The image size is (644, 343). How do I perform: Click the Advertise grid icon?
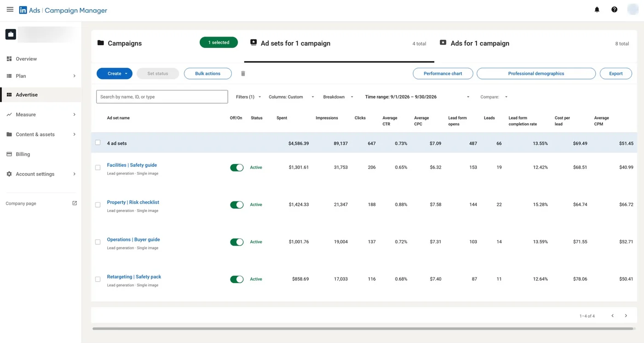point(9,95)
